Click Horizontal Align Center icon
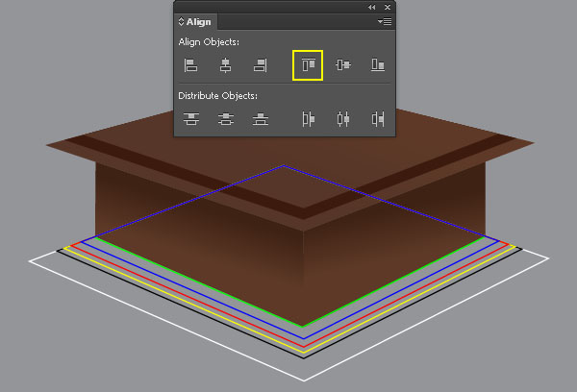577x392 pixels. [x=225, y=65]
